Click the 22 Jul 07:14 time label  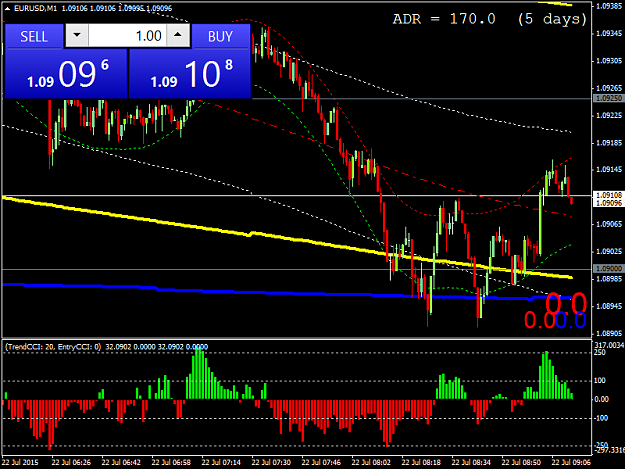pyautogui.click(x=221, y=463)
